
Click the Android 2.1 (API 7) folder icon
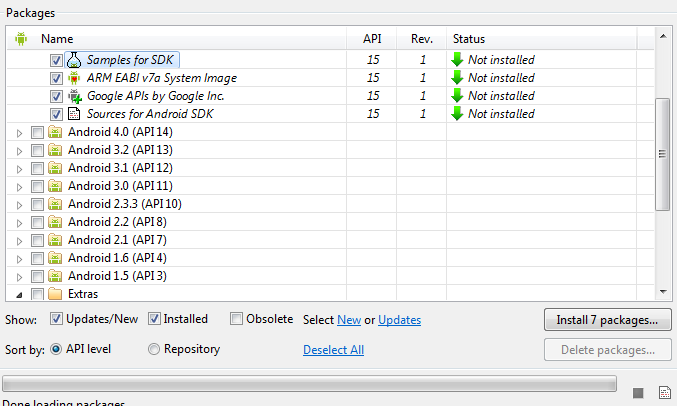click(x=55, y=240)
